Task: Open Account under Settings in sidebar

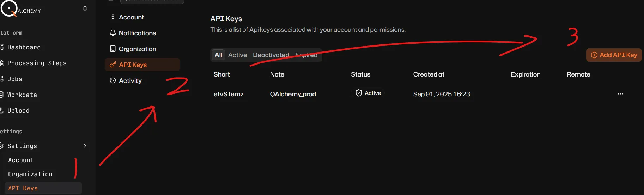Action: tap(21, 160)
